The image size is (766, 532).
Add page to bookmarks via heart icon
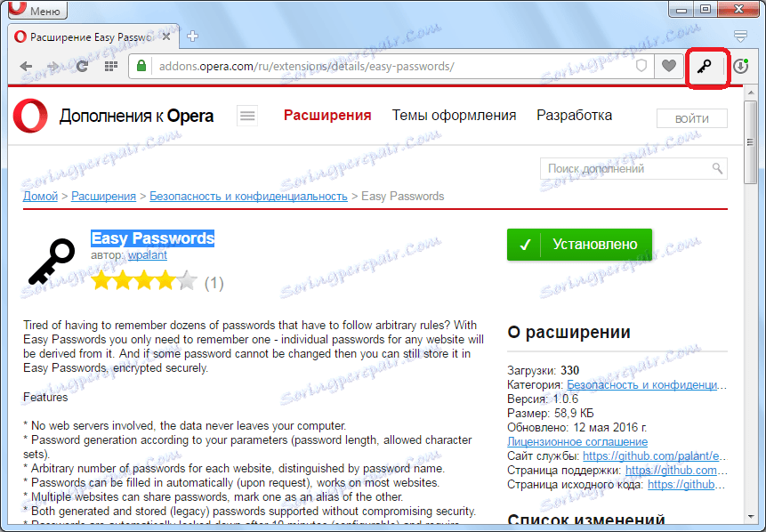668,66
